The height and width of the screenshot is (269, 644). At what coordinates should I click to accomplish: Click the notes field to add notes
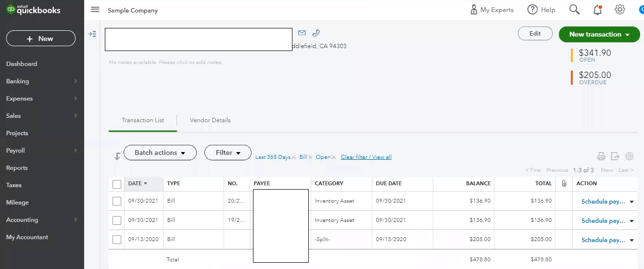pos(166,62)
